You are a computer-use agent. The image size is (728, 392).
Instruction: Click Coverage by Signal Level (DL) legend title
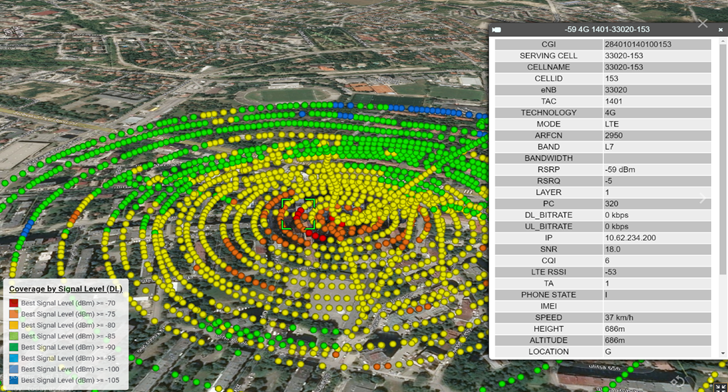pos(65,289)
